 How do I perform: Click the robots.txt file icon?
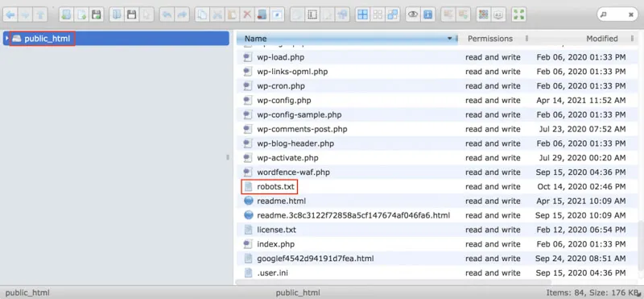pyautogui.click(x=248, y=187)
